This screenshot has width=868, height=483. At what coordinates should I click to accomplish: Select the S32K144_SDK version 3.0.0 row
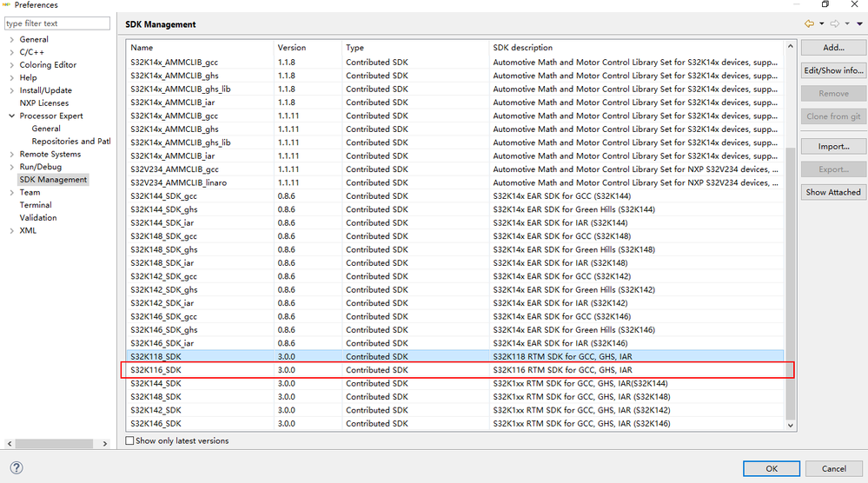click(x=455, y=383)
